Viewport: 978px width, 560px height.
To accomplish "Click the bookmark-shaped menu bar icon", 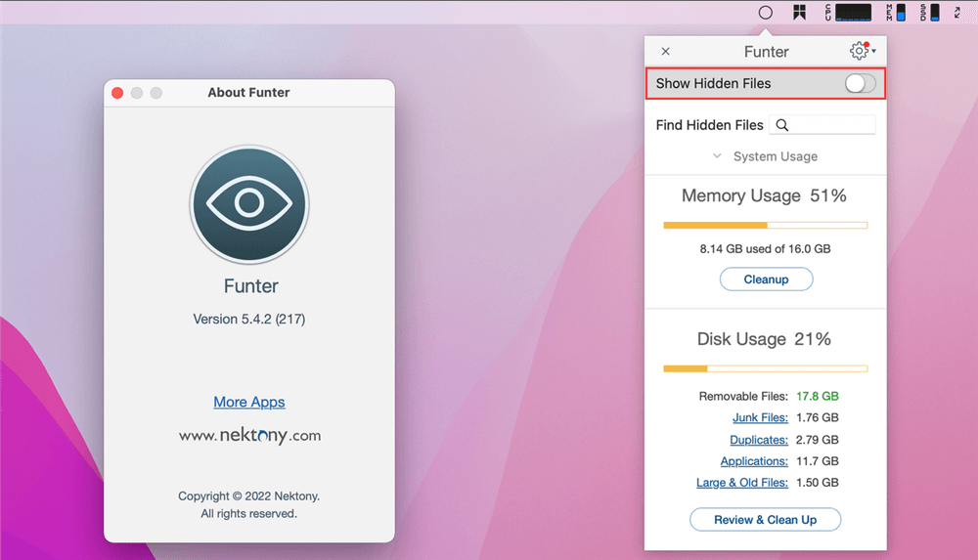I will (799, 13).
